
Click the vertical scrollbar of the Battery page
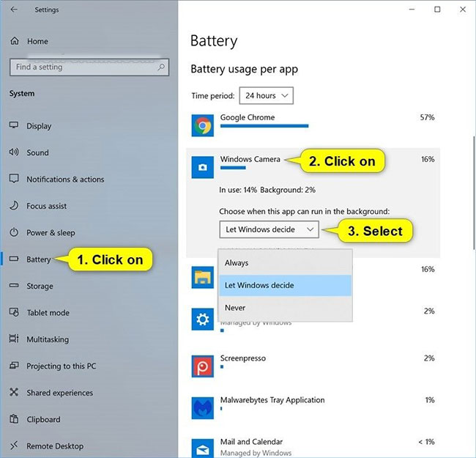point(474,193)
